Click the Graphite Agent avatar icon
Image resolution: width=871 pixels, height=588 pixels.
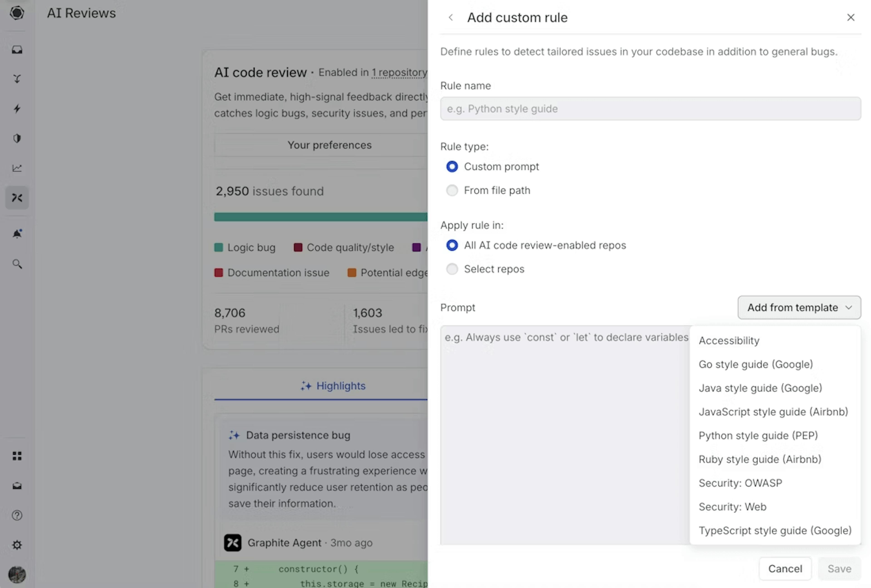[233, 543]
